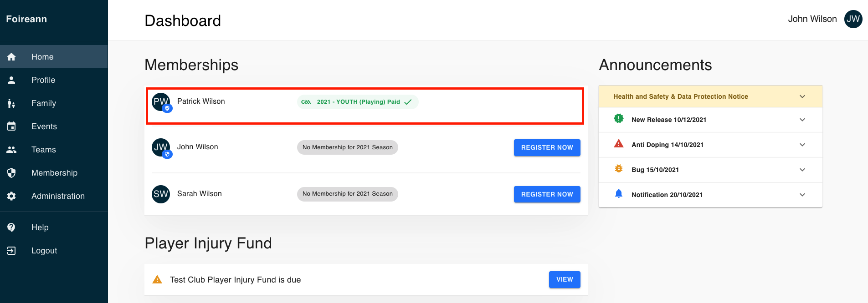Register Sarah Wilson with Register Now
868x303 pixels.
547,194
